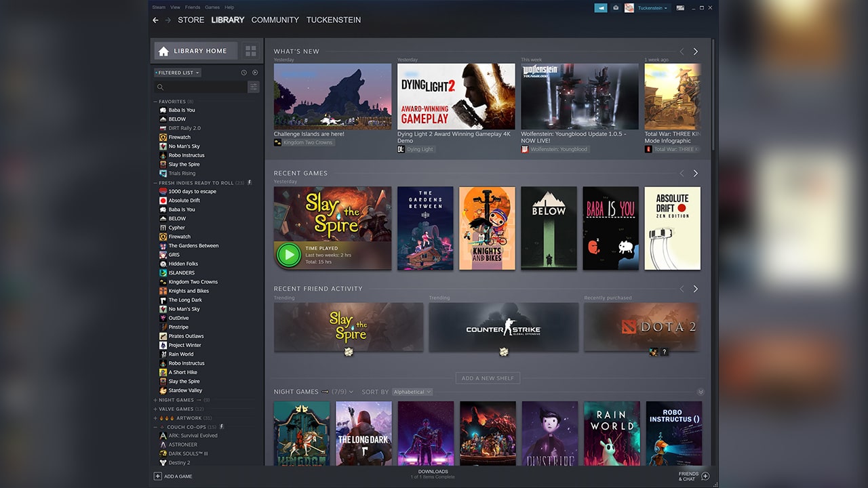Click friend avatar under Counter-Strike banner
This screenshot has width=868, height=488.
pyautogui.click(x=504, y=352)
